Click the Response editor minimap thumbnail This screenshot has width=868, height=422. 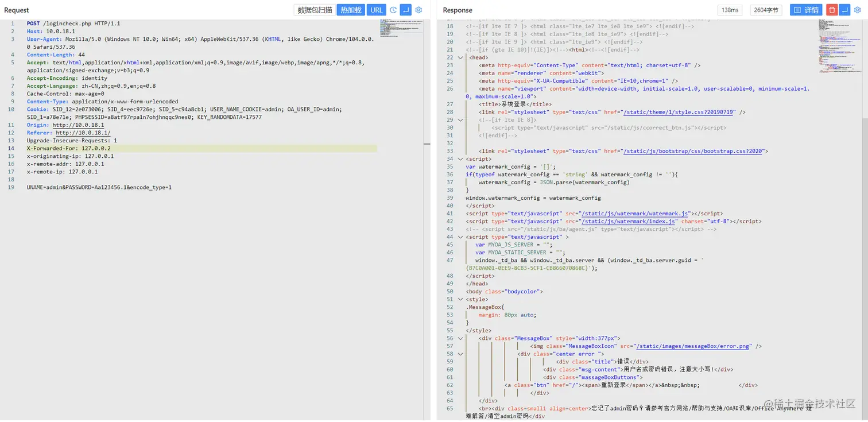click(839, 47)
